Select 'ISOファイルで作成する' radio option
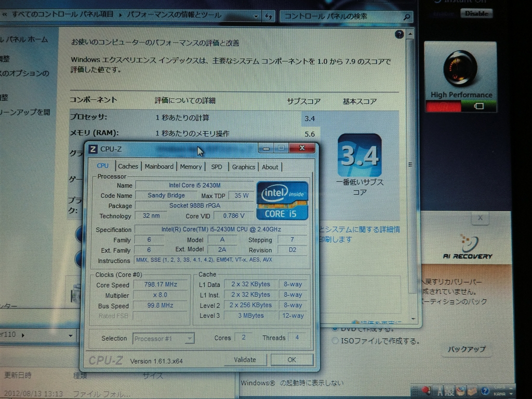 335,341
